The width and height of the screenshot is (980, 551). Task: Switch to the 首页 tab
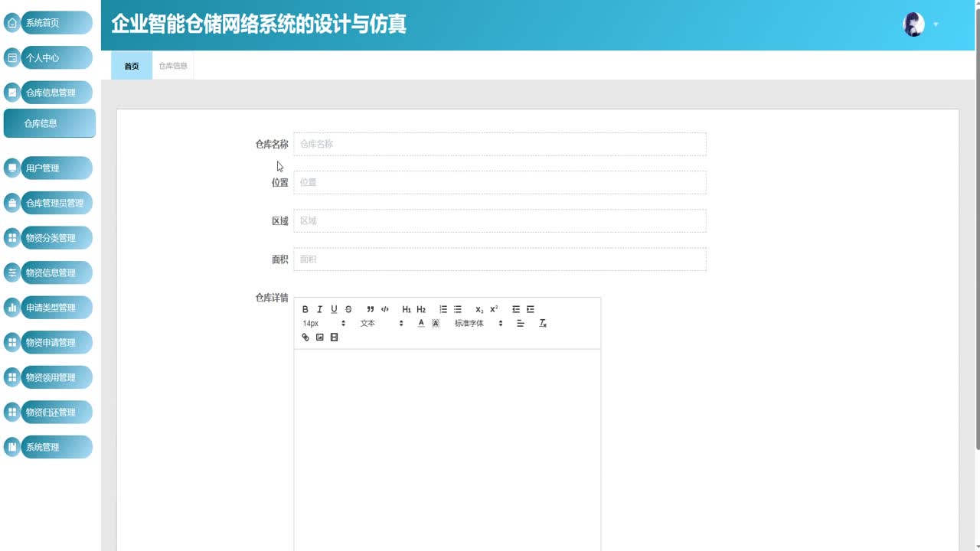coord(132,66)
